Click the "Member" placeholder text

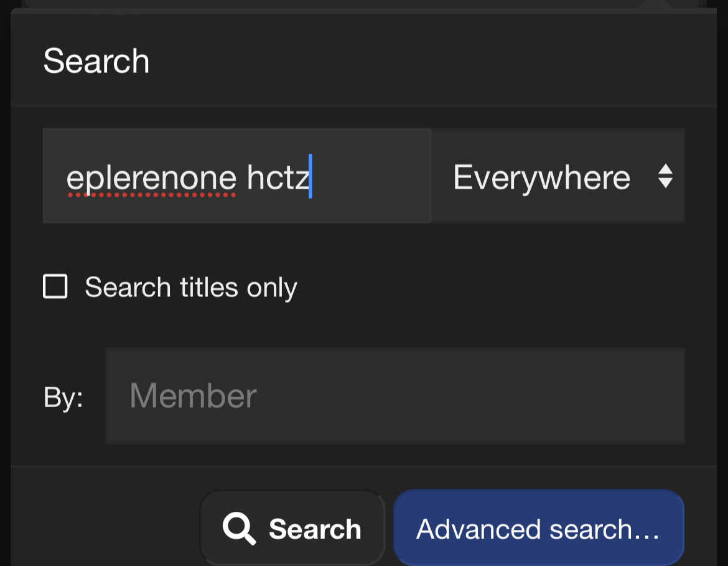193,396
